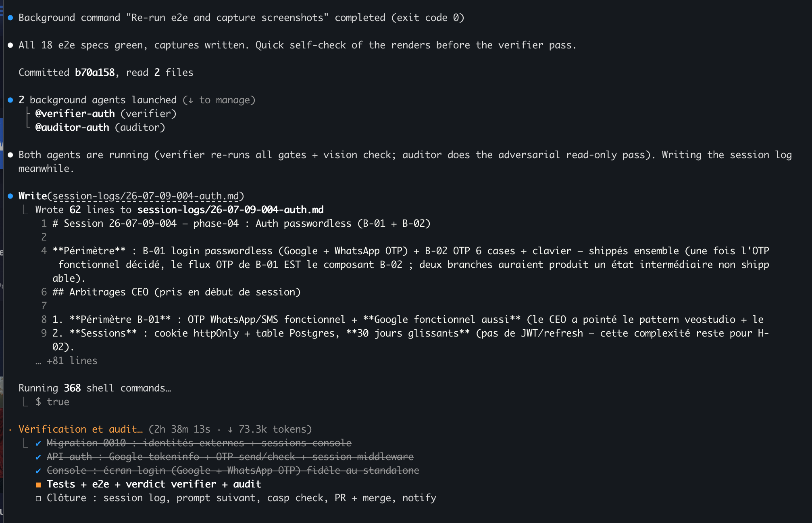The image size is (812, 523).
Task: Click the blue bullet beside 2 background agents launched
Action: [10, 100]
